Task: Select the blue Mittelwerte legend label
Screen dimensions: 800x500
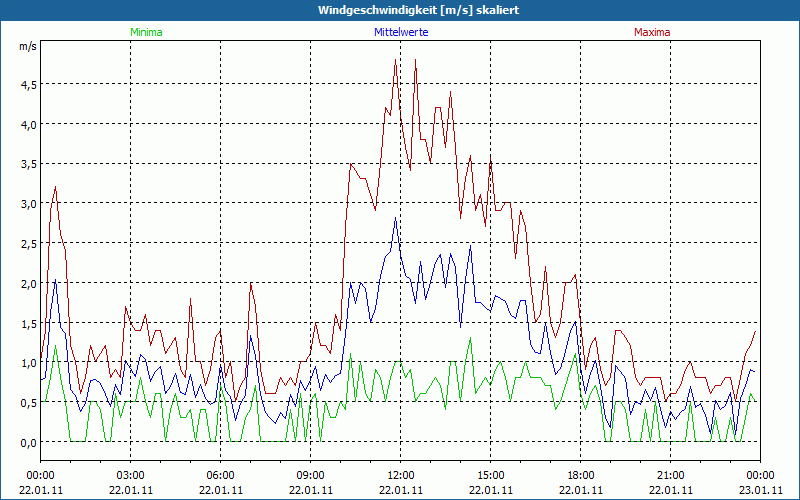Action: point(401,32)
